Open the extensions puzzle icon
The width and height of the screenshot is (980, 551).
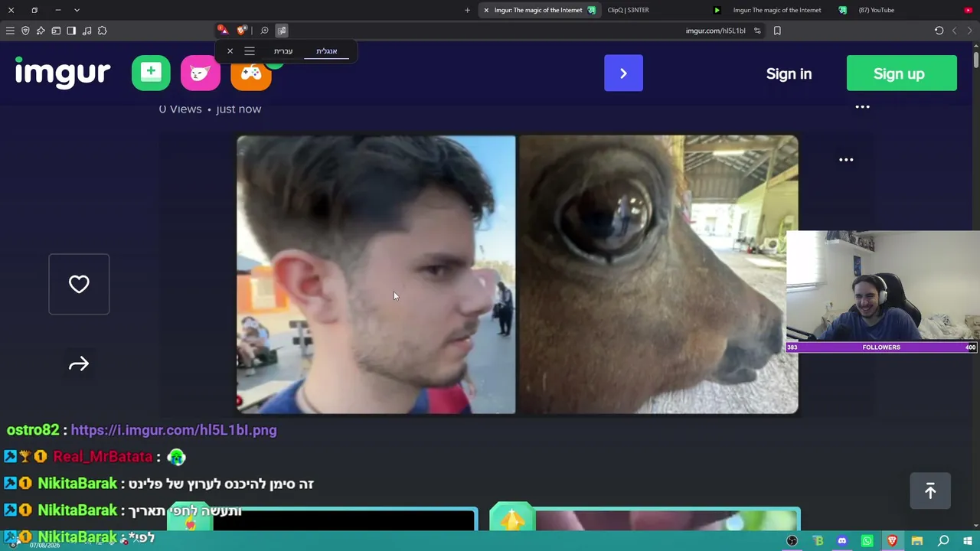102,31
